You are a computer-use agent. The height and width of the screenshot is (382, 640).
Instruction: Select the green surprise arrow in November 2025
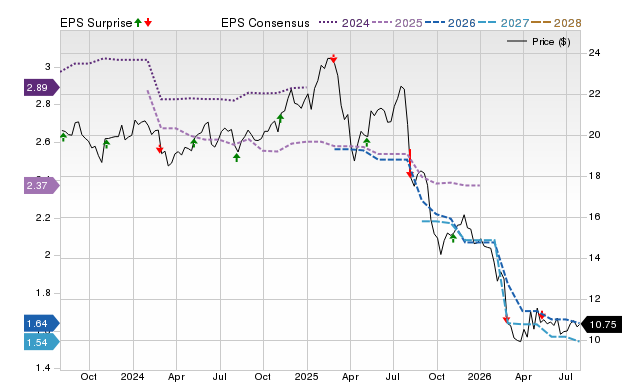[453, 238]
